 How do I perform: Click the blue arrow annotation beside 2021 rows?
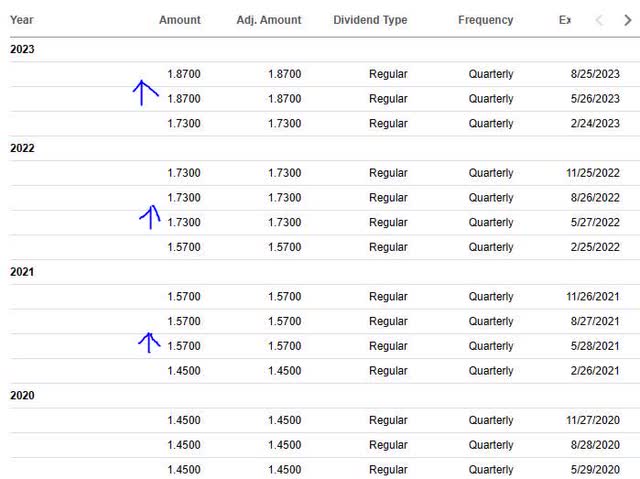(148, 342)
